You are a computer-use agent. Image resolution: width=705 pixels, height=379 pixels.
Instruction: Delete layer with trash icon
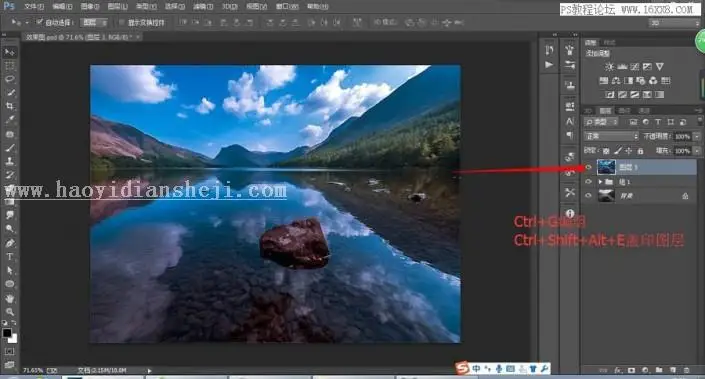(687, 370)
